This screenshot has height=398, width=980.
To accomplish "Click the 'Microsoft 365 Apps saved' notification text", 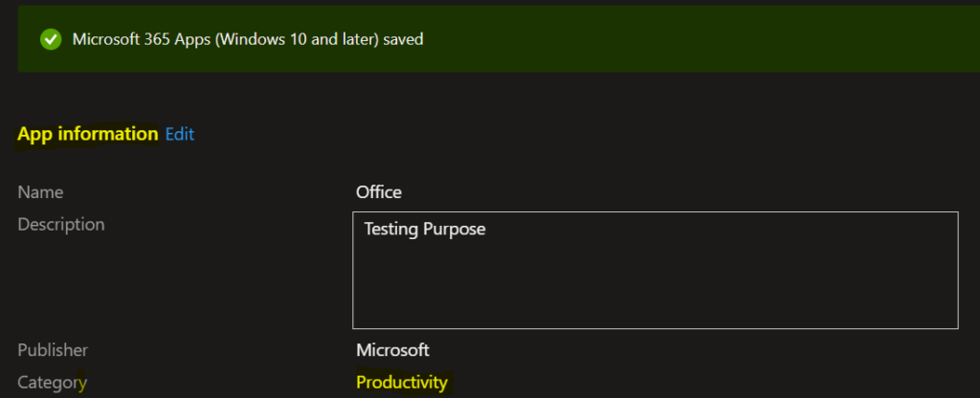I will (248, 39).
